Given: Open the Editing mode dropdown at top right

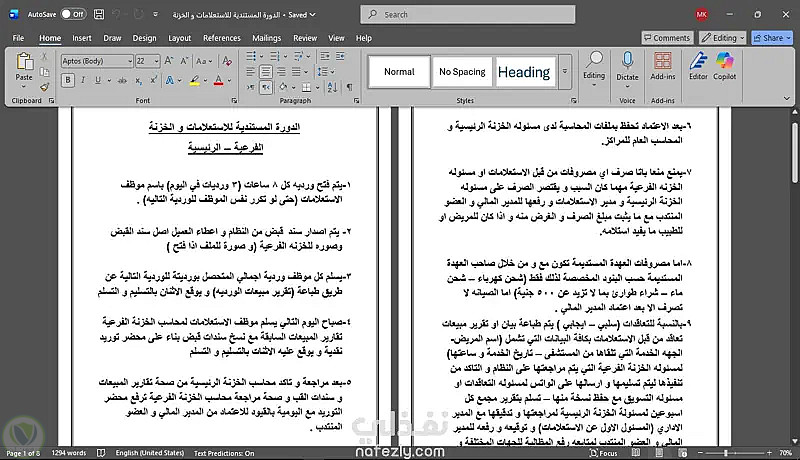Looking at the screenshot, I should pos(722,38).
